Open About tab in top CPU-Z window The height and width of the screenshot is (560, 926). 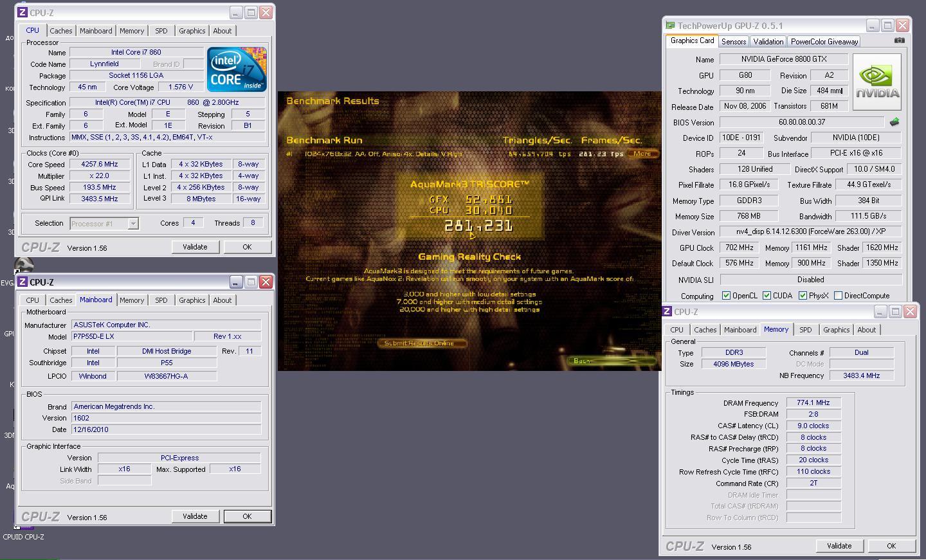point(222,31)
